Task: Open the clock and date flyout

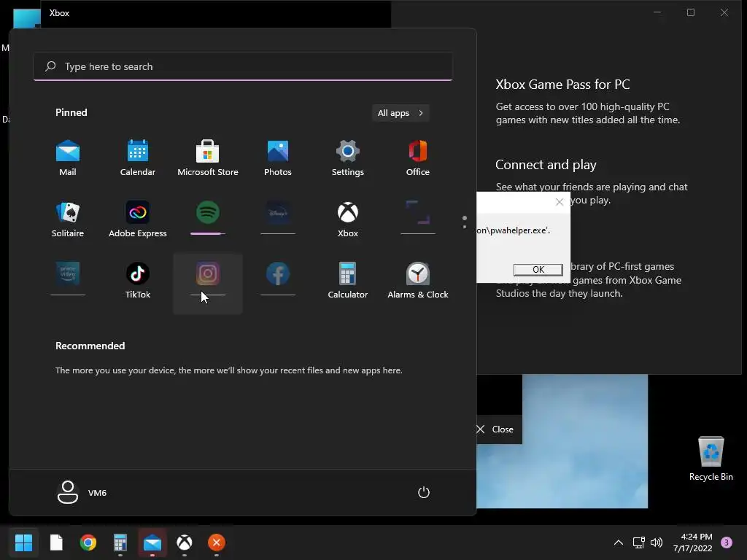Action: (x=693, y=542)
